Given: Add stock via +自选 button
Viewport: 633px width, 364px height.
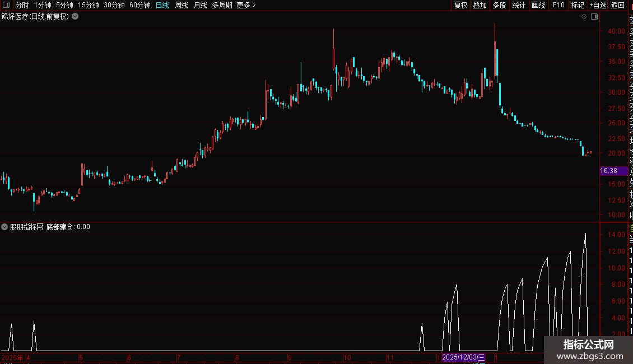Looking at the screenshot, I should coord(598,5).
